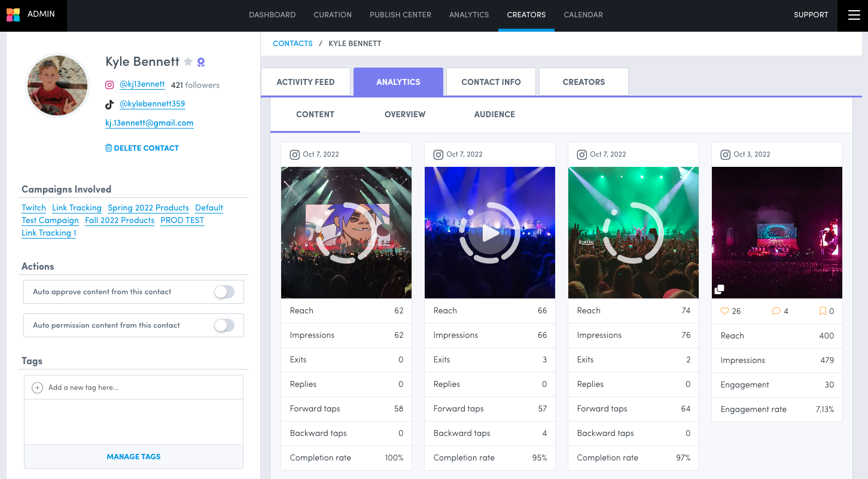The image size is (868, 479).
Task: Click the TikTok icon beside @kylebennett359
Action: click(x=109, y=104)
